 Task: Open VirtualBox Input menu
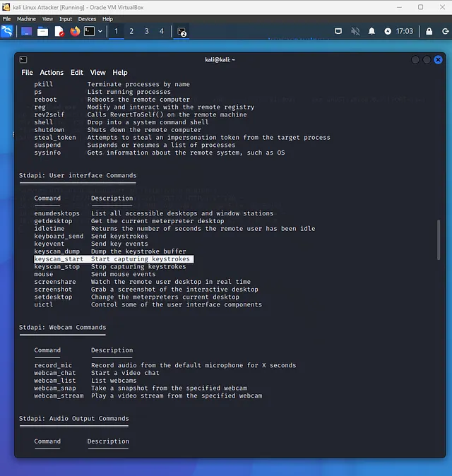pyautogui.click(x=66, y=19)
